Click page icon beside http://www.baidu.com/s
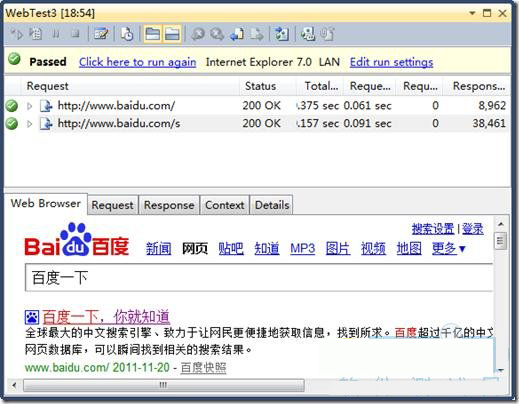 (46, 124)
